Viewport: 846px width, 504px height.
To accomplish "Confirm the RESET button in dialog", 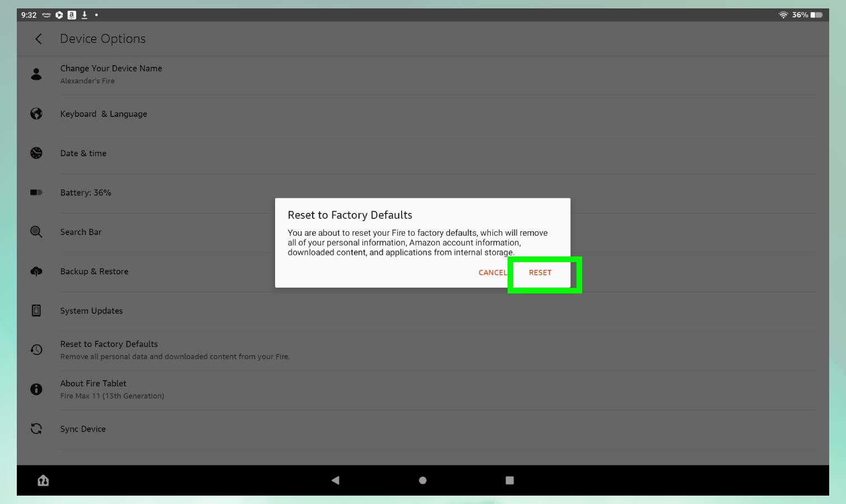I will tap(540, 273).
